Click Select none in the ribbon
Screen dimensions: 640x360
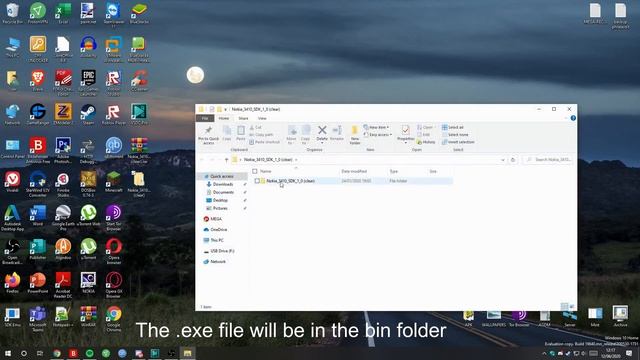455,135
